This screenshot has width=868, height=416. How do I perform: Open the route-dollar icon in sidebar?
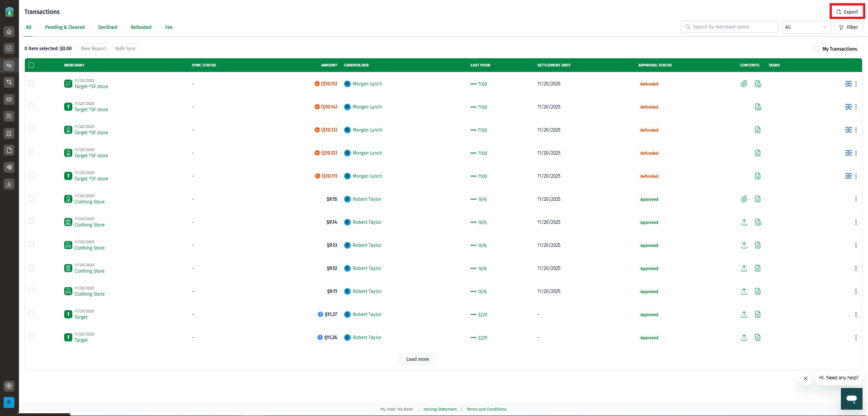click(9, 82)
